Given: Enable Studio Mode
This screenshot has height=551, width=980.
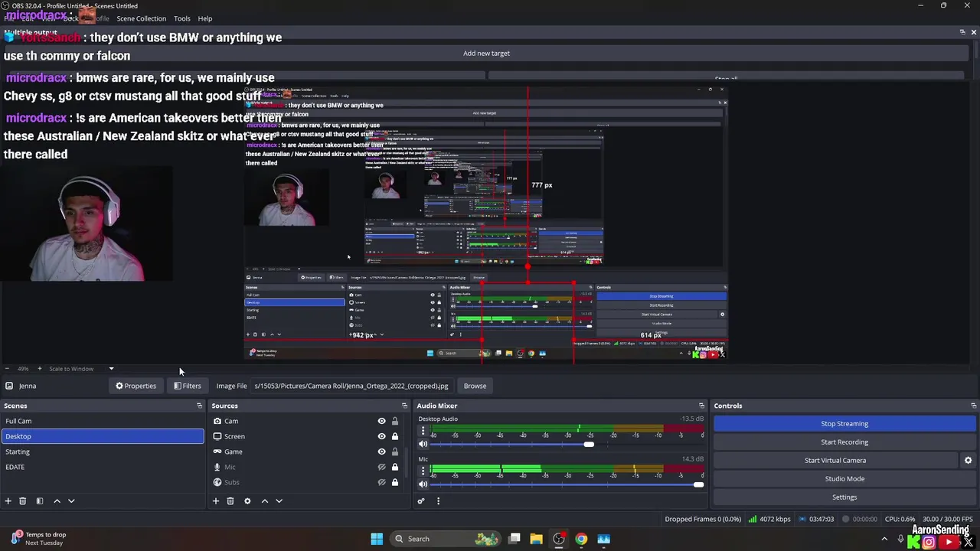Looking at the screenshot, I should coord(844,479).
